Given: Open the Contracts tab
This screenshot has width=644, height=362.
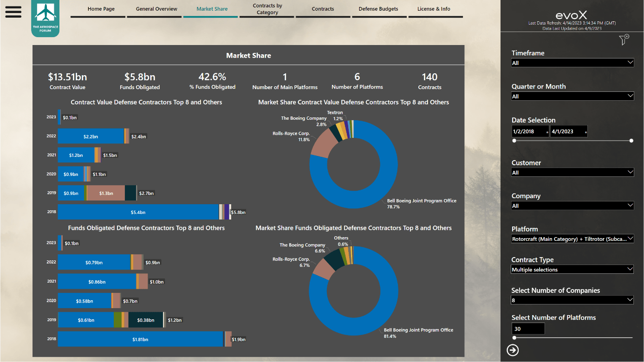Looking at the screenshot, I should [x=323, y=9].
